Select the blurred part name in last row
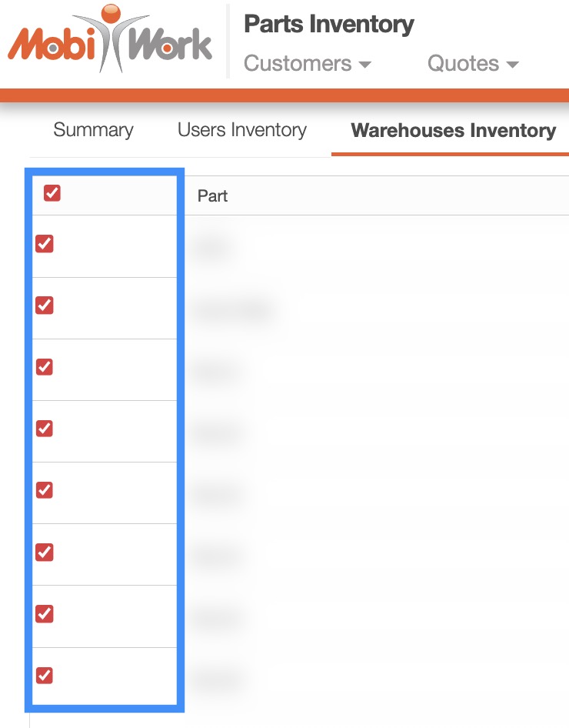 pos(218,678)
